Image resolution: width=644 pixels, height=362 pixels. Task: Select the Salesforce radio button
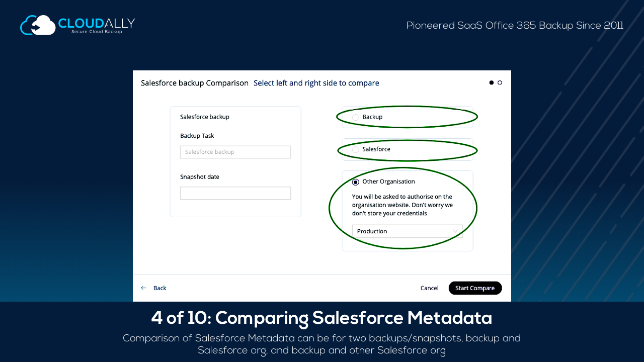click(x=356, y=149)
